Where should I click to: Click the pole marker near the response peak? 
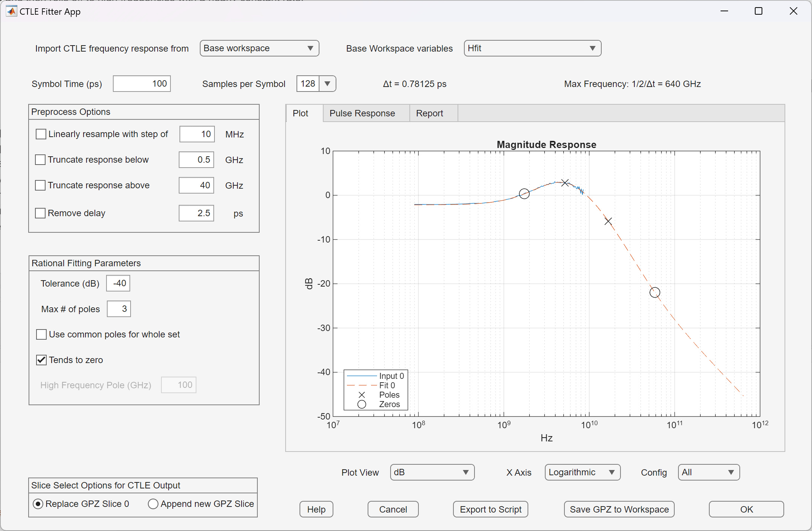pos(565,183)
